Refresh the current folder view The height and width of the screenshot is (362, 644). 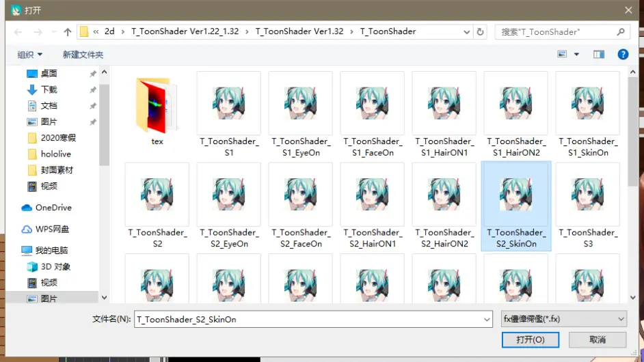point(480,31)
